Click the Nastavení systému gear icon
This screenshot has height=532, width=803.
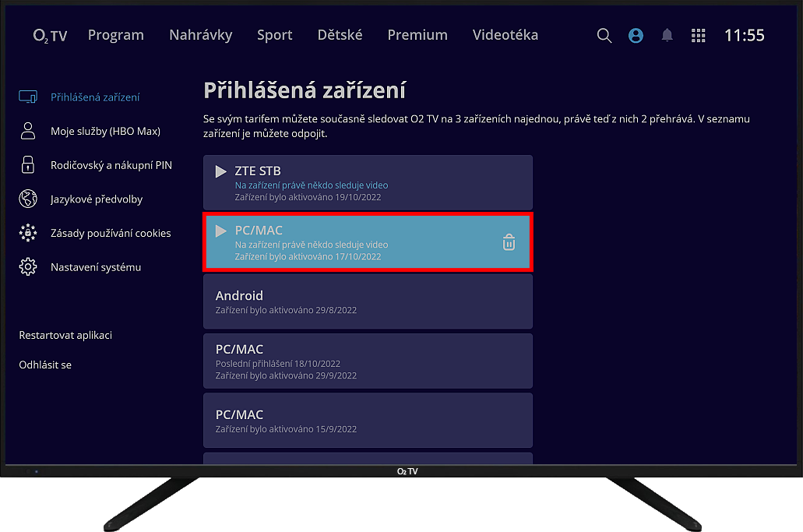coord(28,267)
